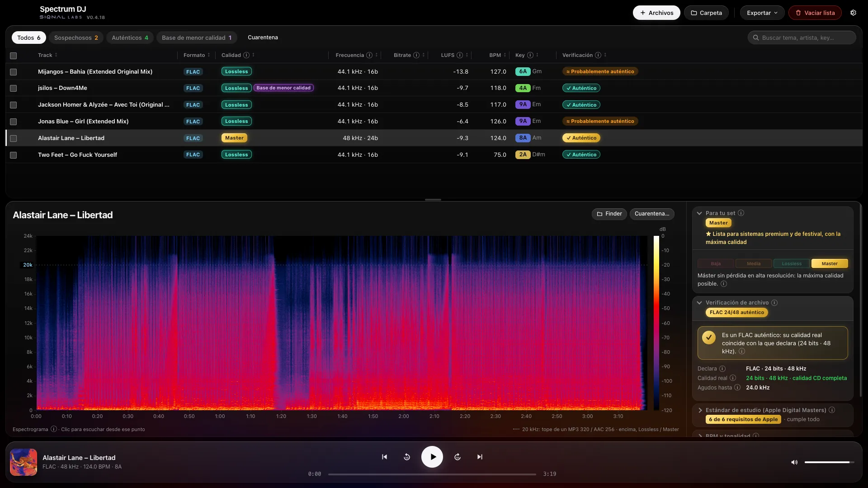
Task: Click the Carpeta button
Action: pyautogui.click(x=706, y=13)
